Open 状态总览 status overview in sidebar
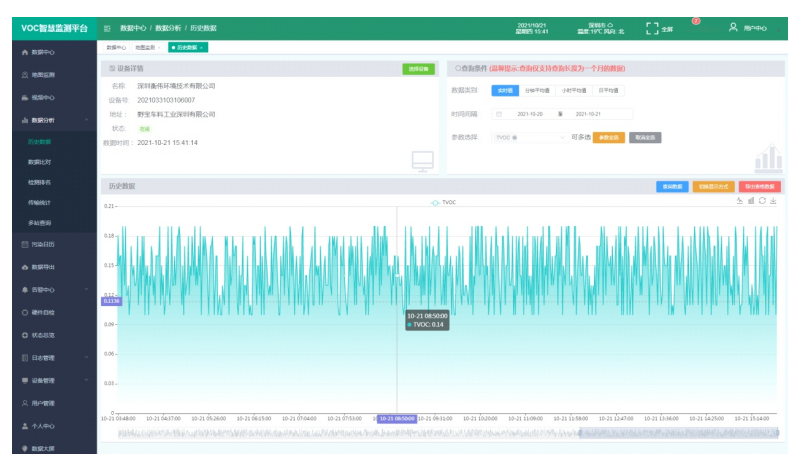This screenshot has height=467, width=803. (54, 335)
